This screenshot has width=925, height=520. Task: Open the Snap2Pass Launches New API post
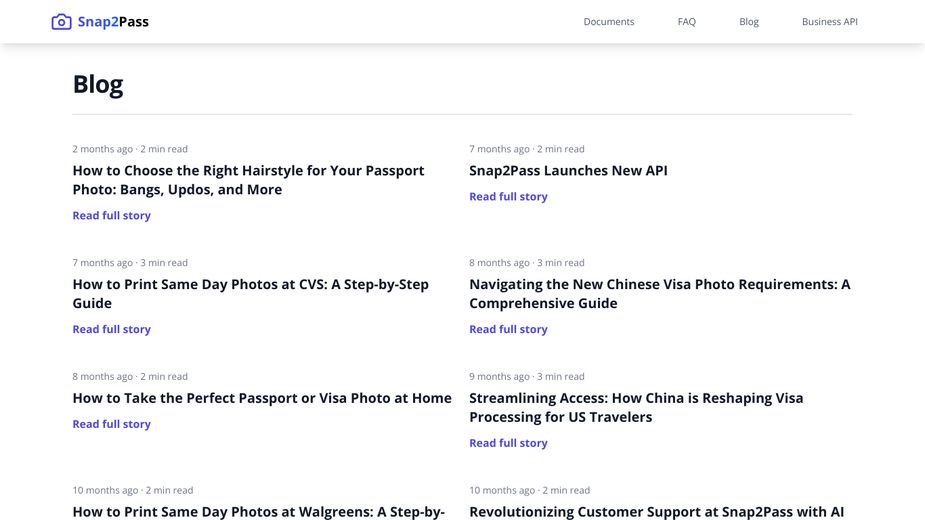568,171
